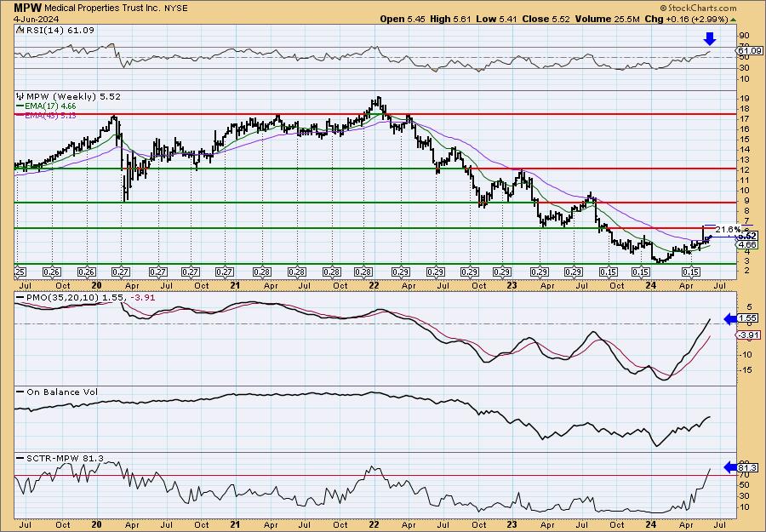This screenshot has width=766, height=532.
Task: Click the Volume 25.5M value in header
Action: point(607,19)
